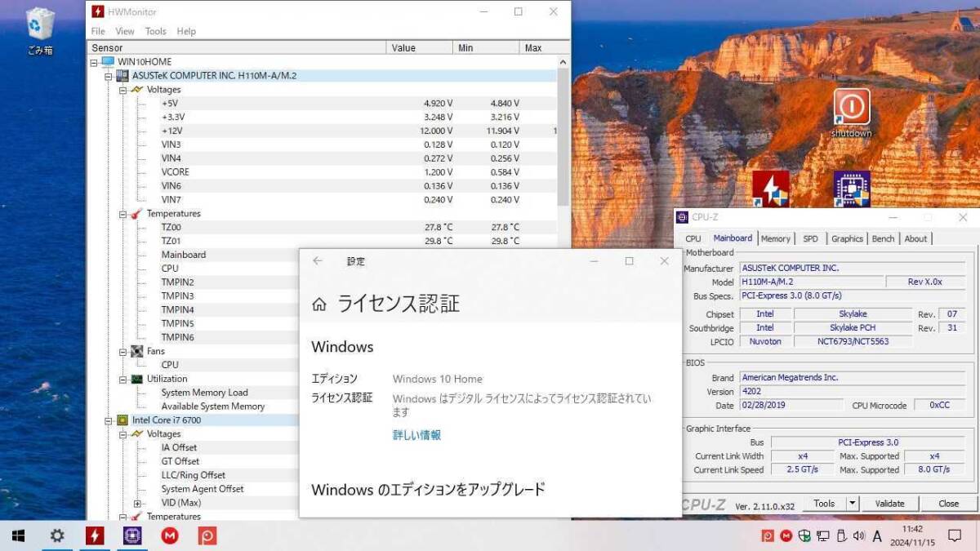Image resolution: width=980 pixels, height=551 pixels.
Task: Collapse the Fans group in HWMonitor
Action: pos(122,352)
